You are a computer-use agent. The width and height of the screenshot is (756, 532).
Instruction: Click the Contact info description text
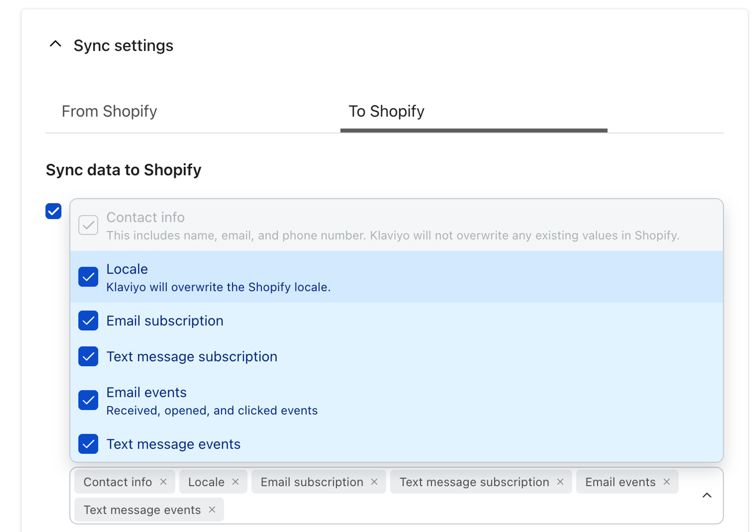[393, 235]
